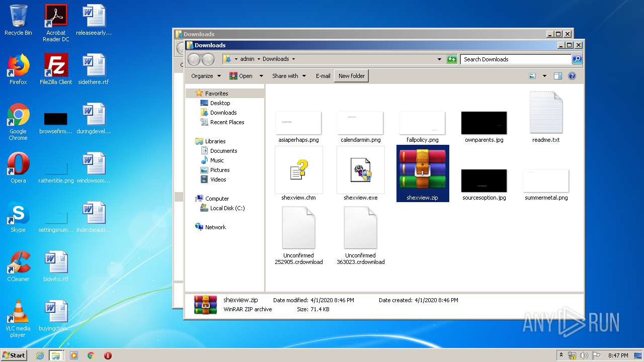
Task: Click inside Search Downloads field
Action: [516, 59]
